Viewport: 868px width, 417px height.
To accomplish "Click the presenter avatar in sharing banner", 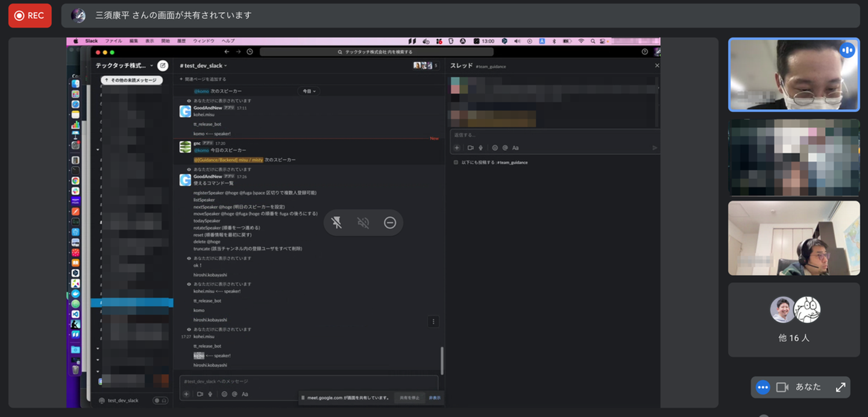I will coord(78,16).
